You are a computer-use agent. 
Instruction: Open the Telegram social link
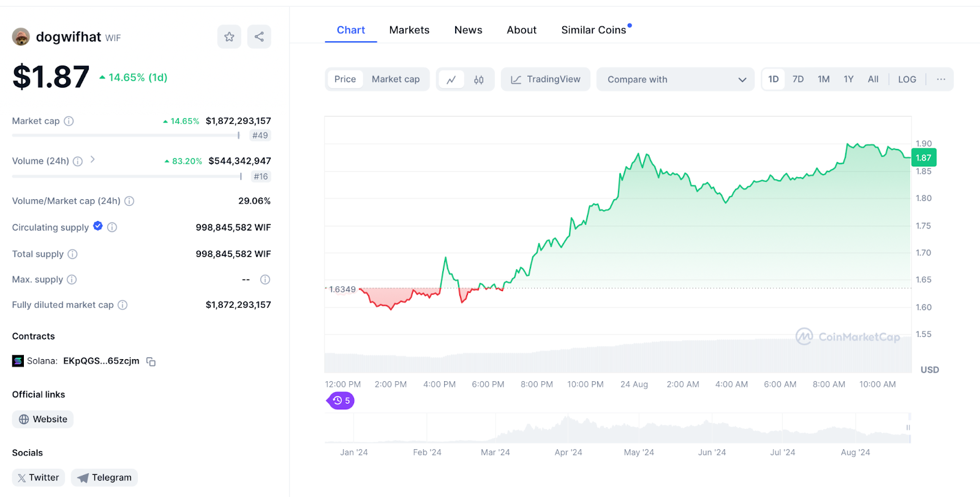pos(104,477)
